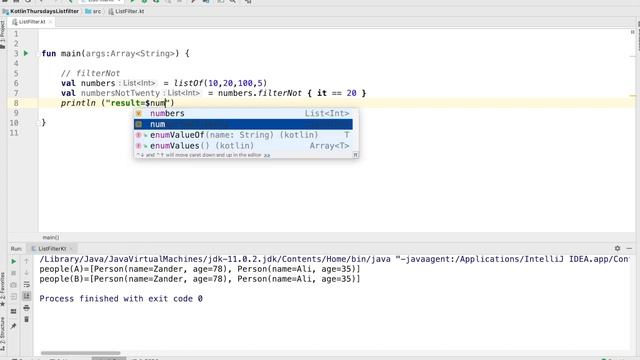Place cursor in 'Process finished with exit code 0'

[121, 299]
